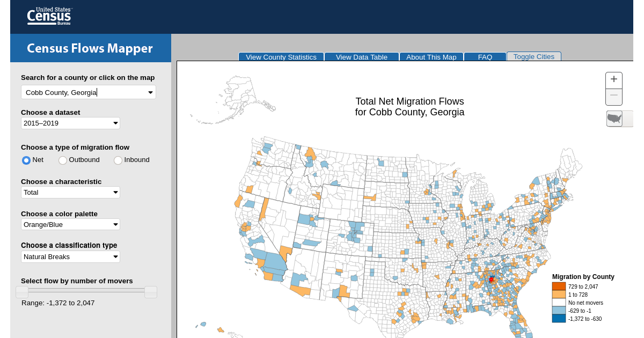Select the Inbound migration flow option
Image resolution: width=644 pixels, height=338 pixels.
(118, 160)
